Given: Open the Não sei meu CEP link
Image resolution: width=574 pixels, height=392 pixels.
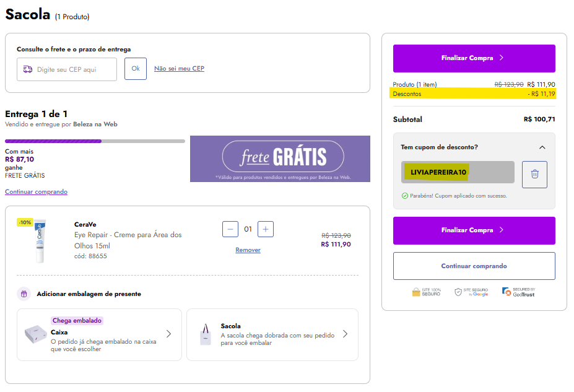Looking at the screenshot, I should pyautogui.click(x=179, y=69).
